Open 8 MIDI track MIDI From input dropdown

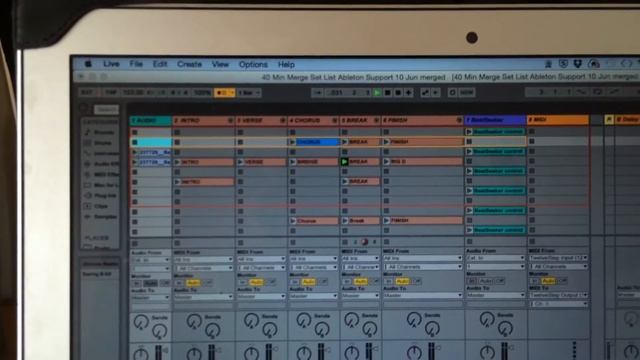tap(558, 258)
